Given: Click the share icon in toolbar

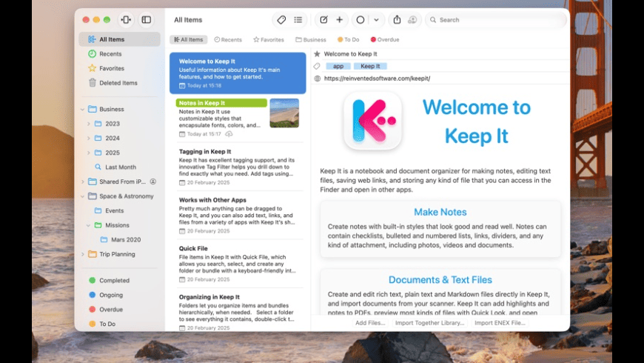Looking at the screenshot, I should pyautogui.click(x=397, y=20).
